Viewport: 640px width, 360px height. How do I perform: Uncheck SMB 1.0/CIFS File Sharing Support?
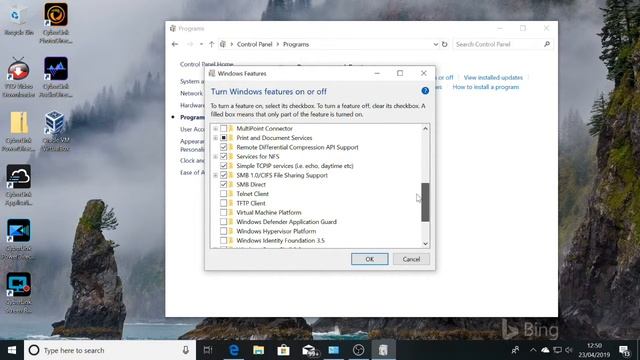[x=224, y=175]
